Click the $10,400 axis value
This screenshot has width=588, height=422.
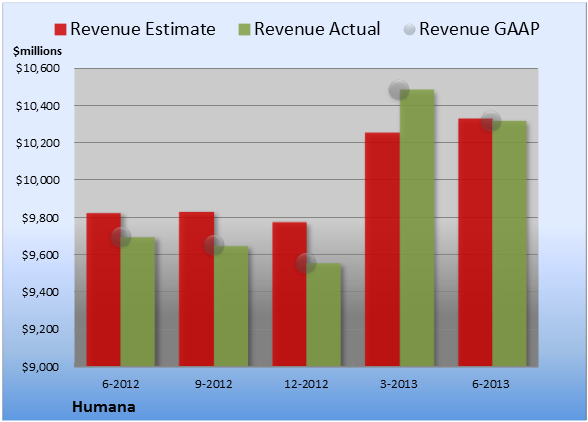(x=38, y=106)
